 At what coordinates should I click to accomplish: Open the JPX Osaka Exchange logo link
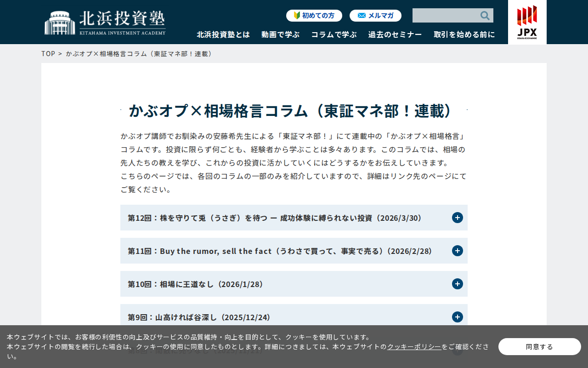pyautogui.click(x=527, y=22)
